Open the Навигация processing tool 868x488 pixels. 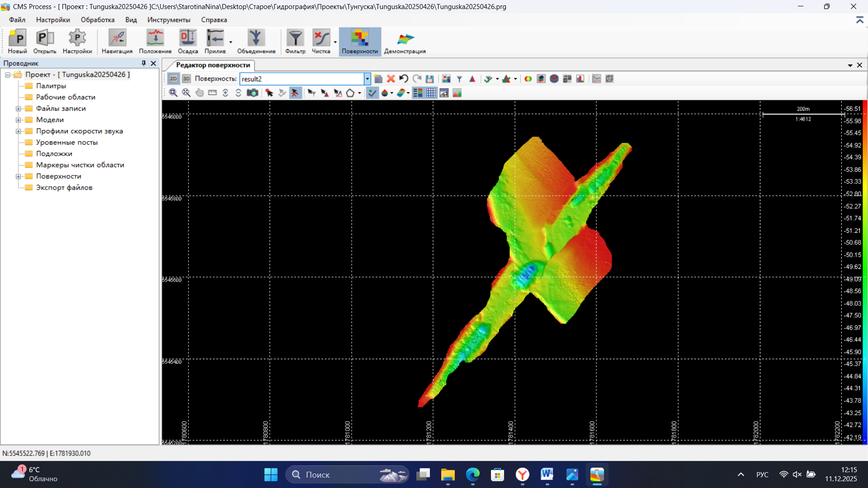[x=117, y=42]
